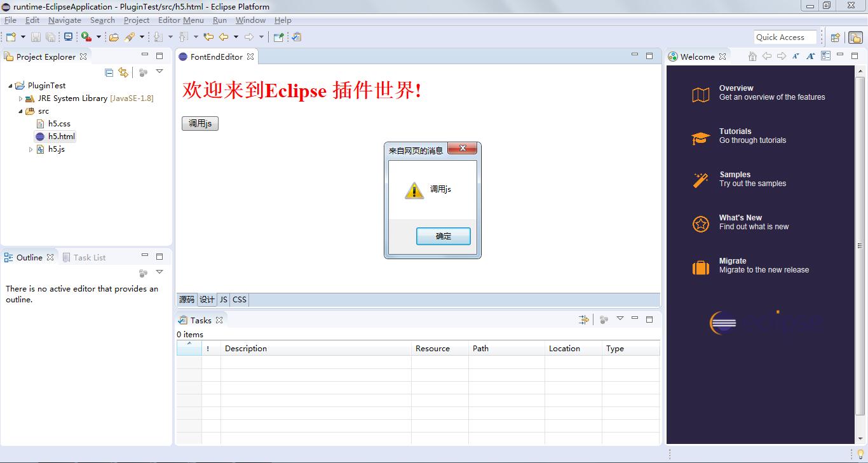Image resolution: width=868 pixels, height=463 pixels.
Task: Switch to the 源码 editor tab
Action: pyautogui.click(x=186, y=300)
